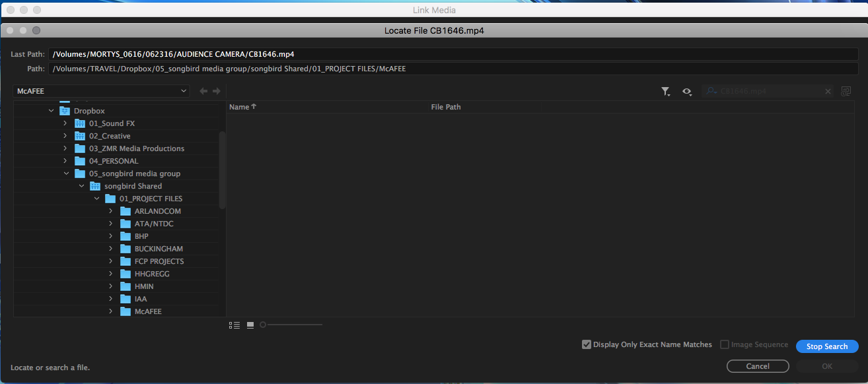This screenshot has width=868, height=384.
Task: Expand the IAA folder
Action: (x=110, y=299)
